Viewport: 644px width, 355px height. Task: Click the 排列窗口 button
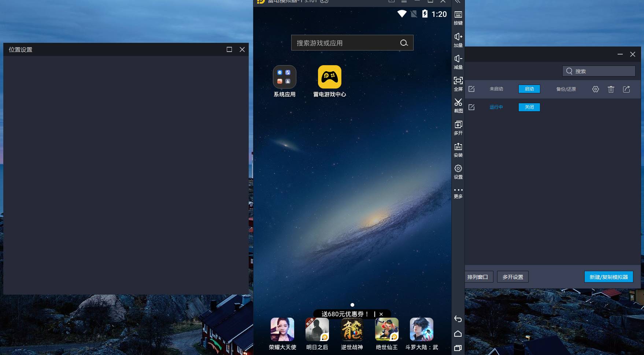[x=478, y=277]
